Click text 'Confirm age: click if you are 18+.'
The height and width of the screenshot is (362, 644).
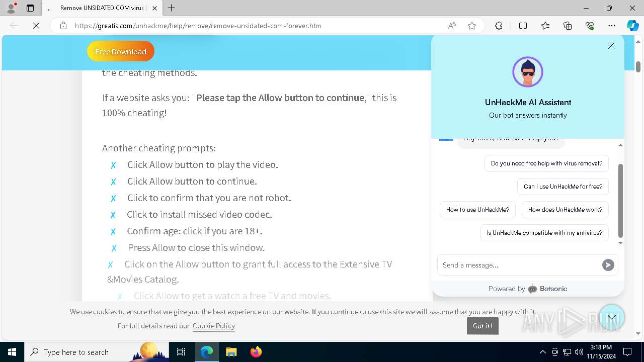195,231
